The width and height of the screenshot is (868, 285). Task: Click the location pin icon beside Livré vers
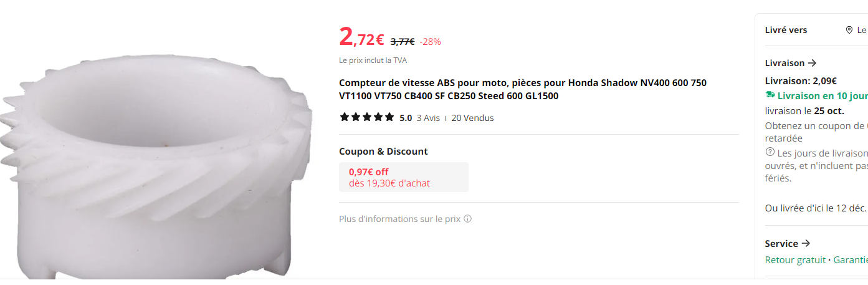click(x=849, y=30)
